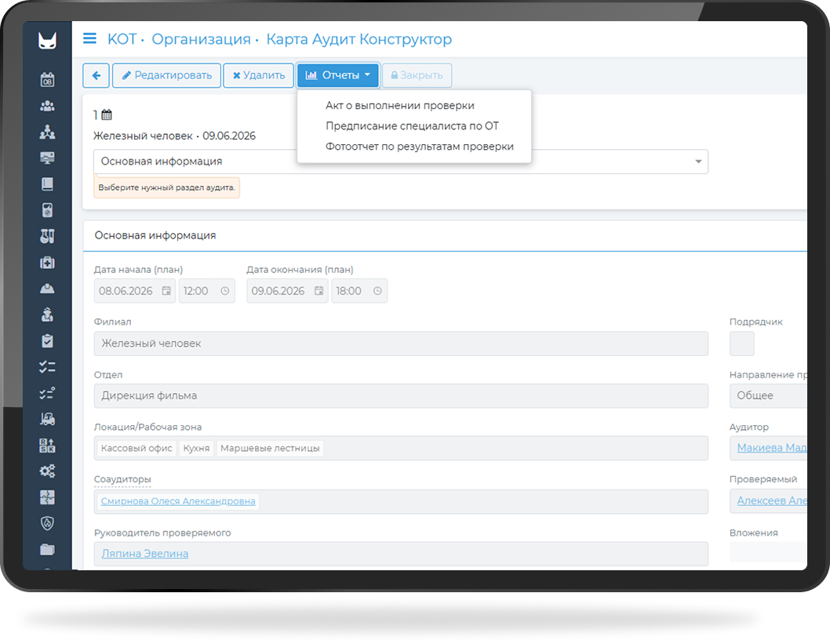Open the device badge icon in the sidebar
The image size is (830, 644).
47,210
